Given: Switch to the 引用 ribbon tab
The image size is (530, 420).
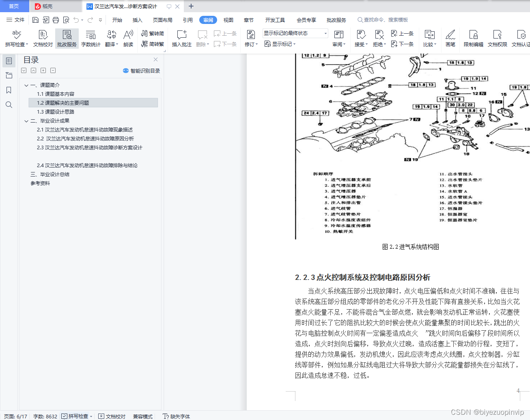Looking at the screenshot, I should pos(188,20).
